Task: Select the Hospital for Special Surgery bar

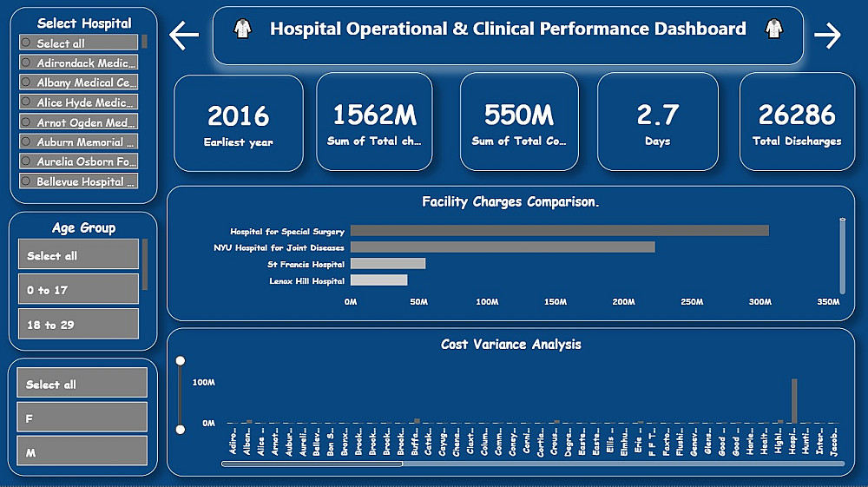Action: click(560, 231)
